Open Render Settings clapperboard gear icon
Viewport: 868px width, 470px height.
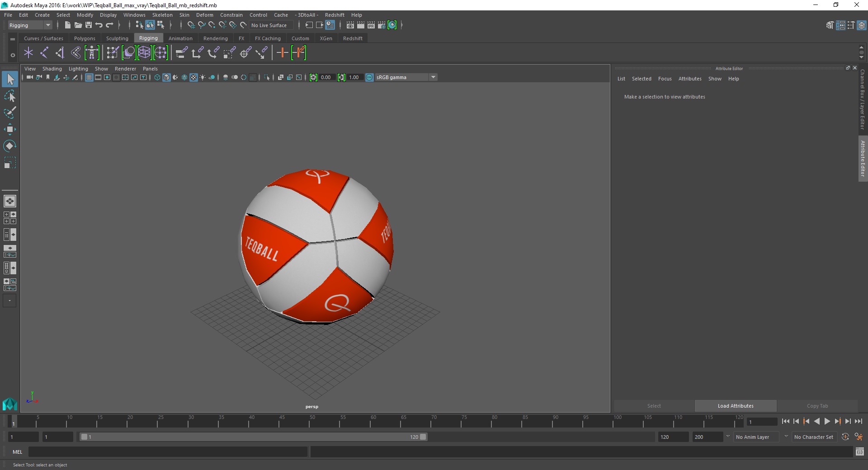pyautogui.click(x=382, y=25)
